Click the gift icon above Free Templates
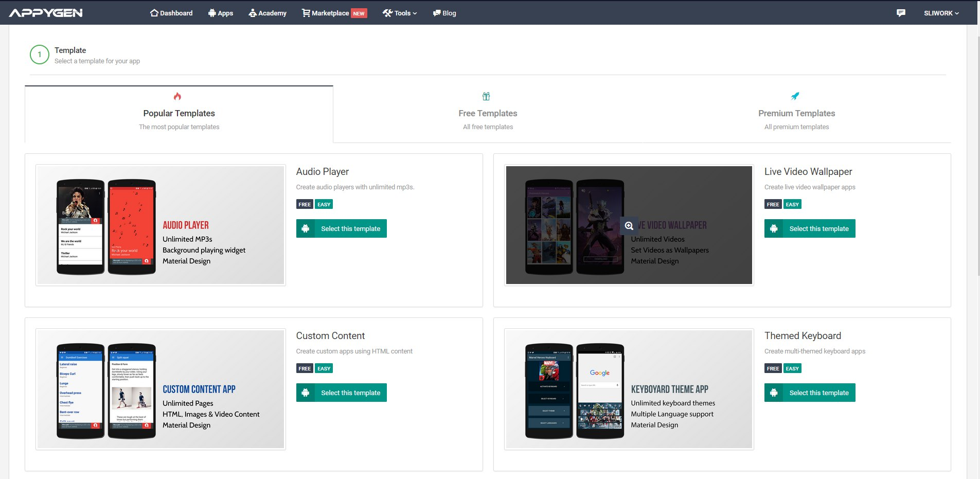Screen dimensions: 980x479 point(486,96)
